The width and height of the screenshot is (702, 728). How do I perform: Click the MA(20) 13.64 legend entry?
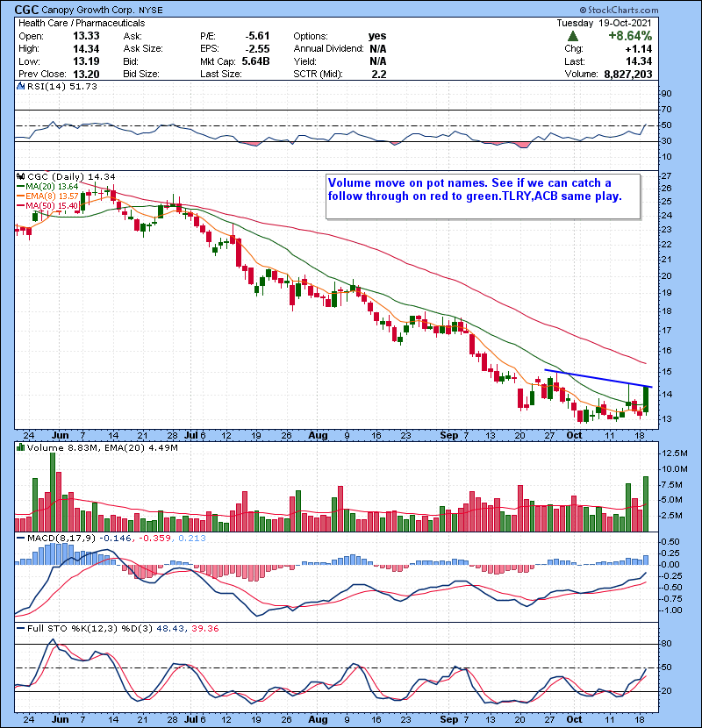[x=48, y=187]
